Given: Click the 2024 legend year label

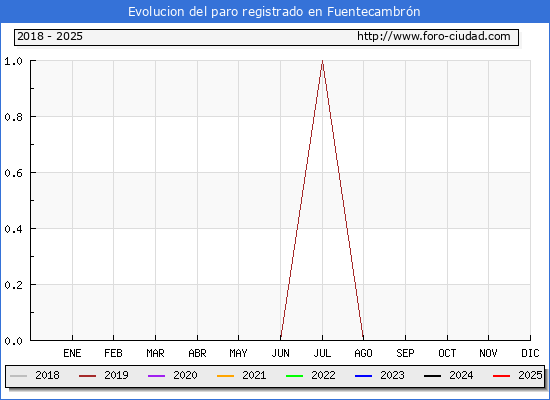Looking at the screenshot, I should (461, 375).
